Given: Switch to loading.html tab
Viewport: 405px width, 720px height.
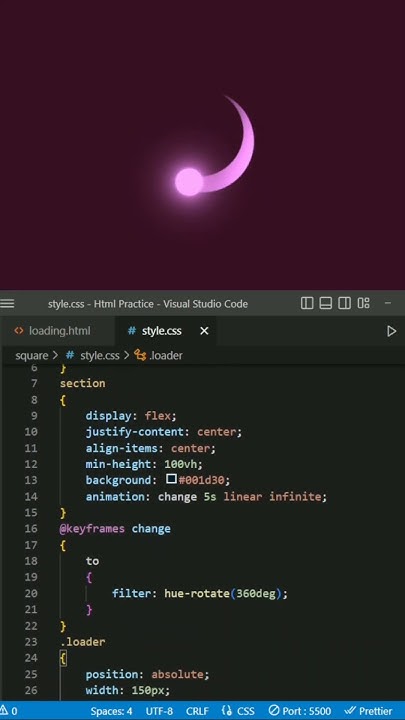Looking at the screenshot, I should [x=52, y=331].
